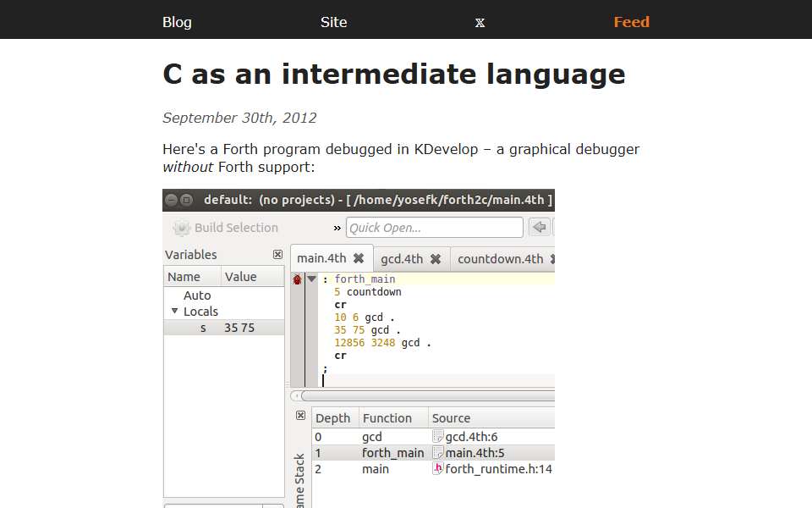Click the value 35 75
Viewport: 812px width, 508px height.
(239, 329)
